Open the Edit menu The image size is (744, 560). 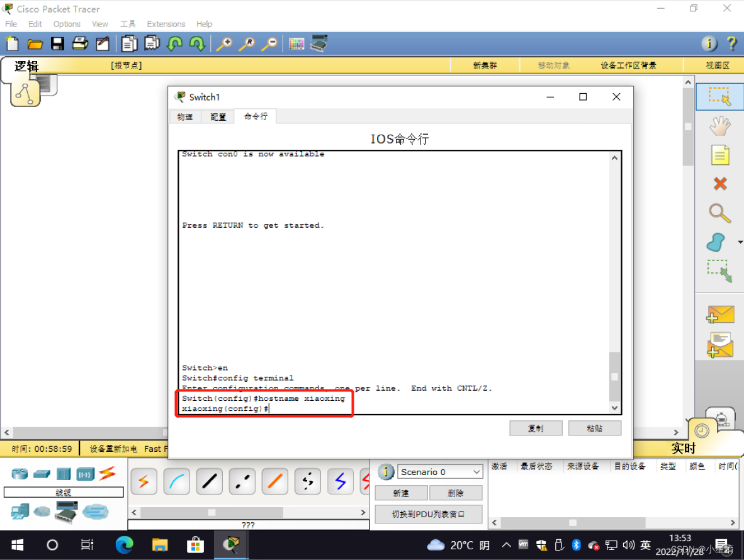click(35, 24)
